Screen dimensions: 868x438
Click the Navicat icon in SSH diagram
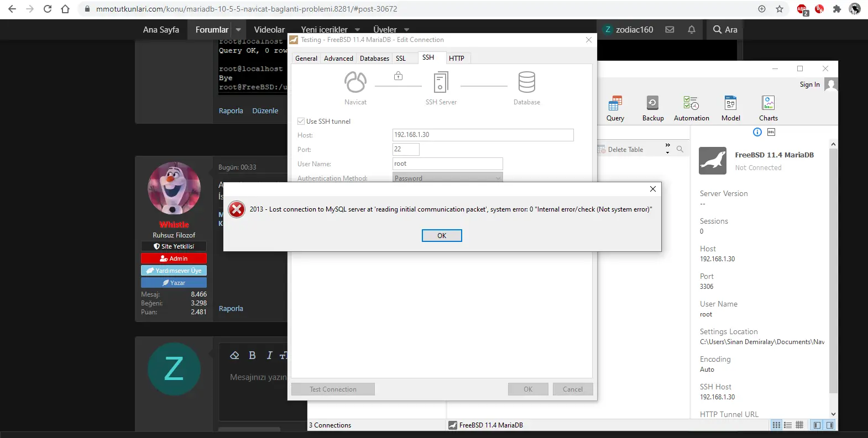coord(355,82)
